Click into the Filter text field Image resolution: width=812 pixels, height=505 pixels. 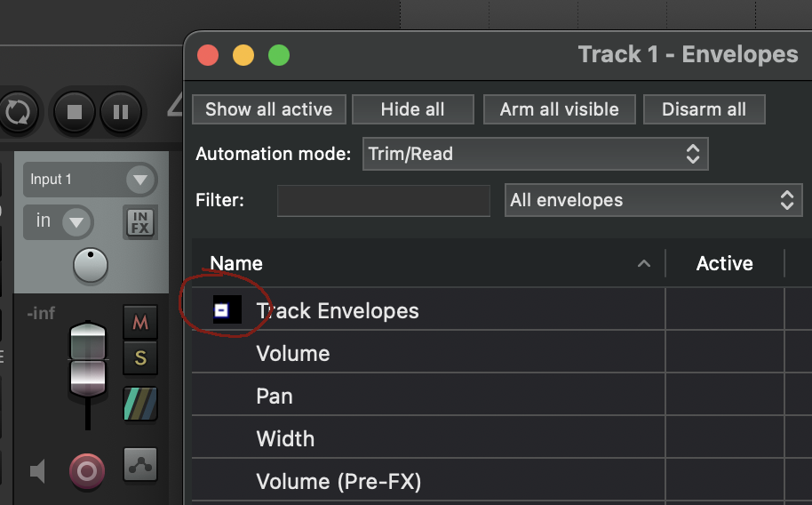pyautogui.click(x=383, y=201)
